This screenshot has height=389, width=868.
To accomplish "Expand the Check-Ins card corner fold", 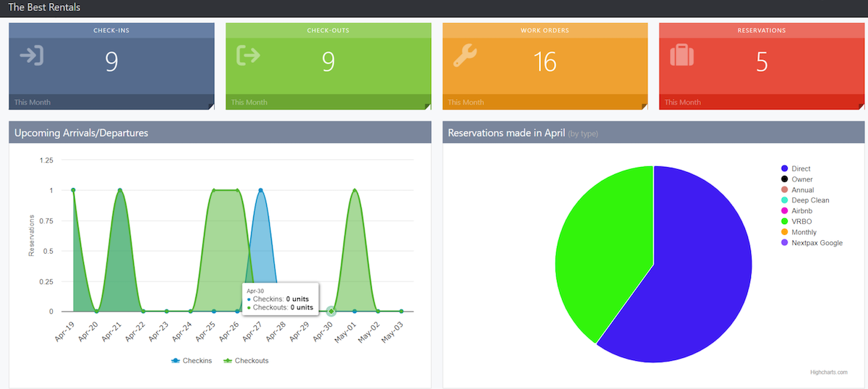I will point(211,106).
